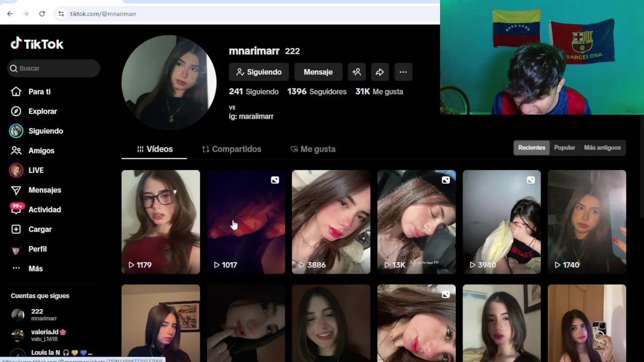
Task: Click the mnarimarr username heading
Action: [x=254, y=51]
